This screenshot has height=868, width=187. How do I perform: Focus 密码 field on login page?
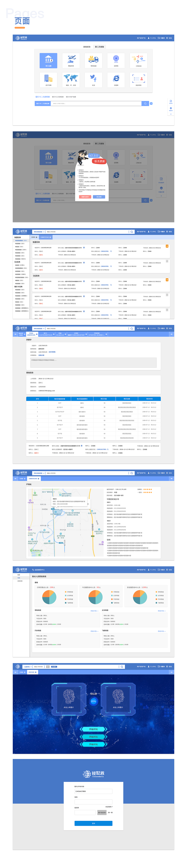(x=93, y=802)
